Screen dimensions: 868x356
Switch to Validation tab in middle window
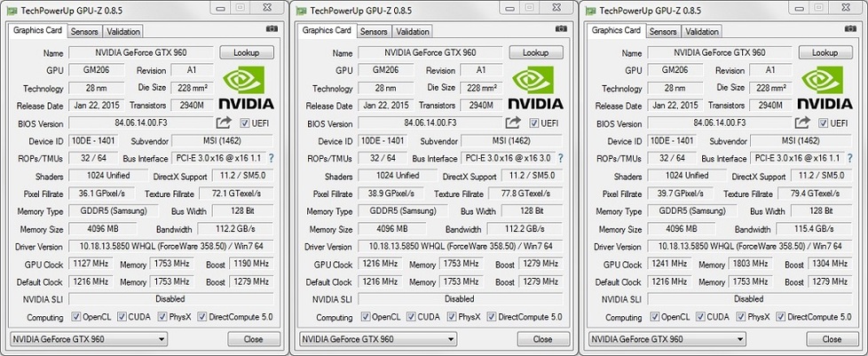click(413, 32)
